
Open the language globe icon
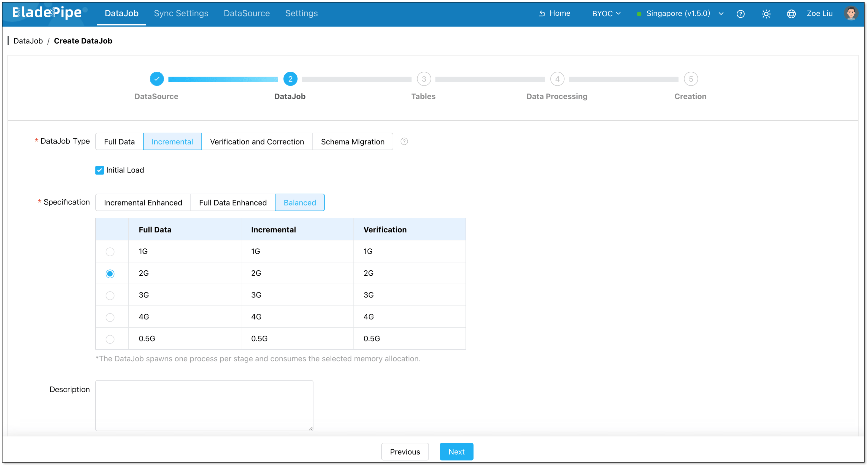coord(791,13)
